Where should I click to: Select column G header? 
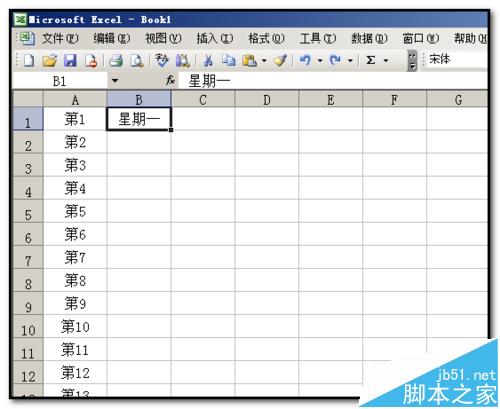(x=457, y=100)
